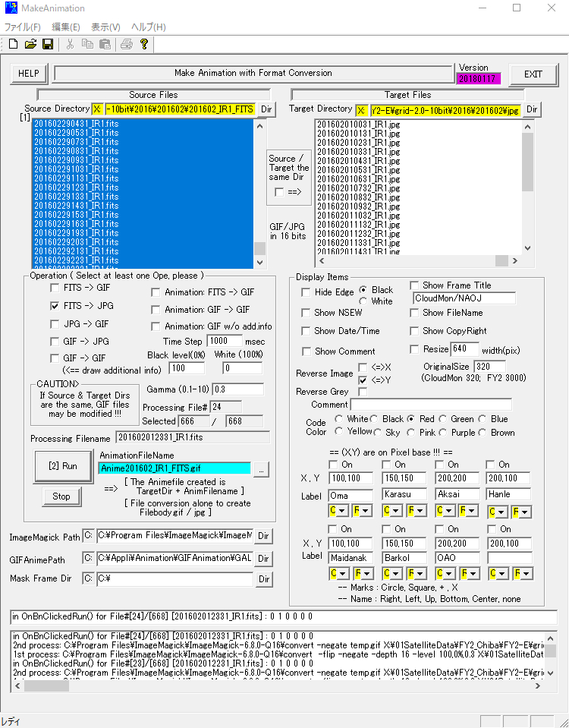The image size is (569, 728).
Task: Open the 表示(V) menu
Action: coord(106,27)
